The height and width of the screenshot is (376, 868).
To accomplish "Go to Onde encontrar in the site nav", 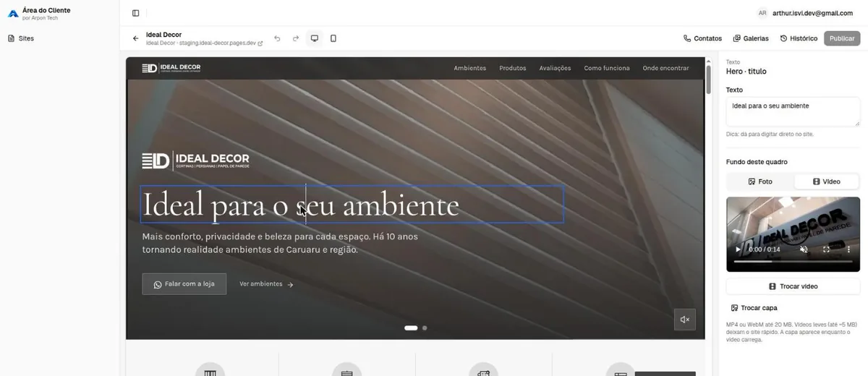I will (x=666, y=68).
